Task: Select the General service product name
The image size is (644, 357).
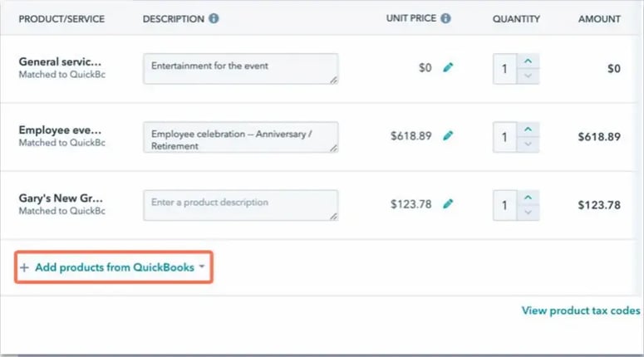Action: pyautogui.click(x=60, y=62)
